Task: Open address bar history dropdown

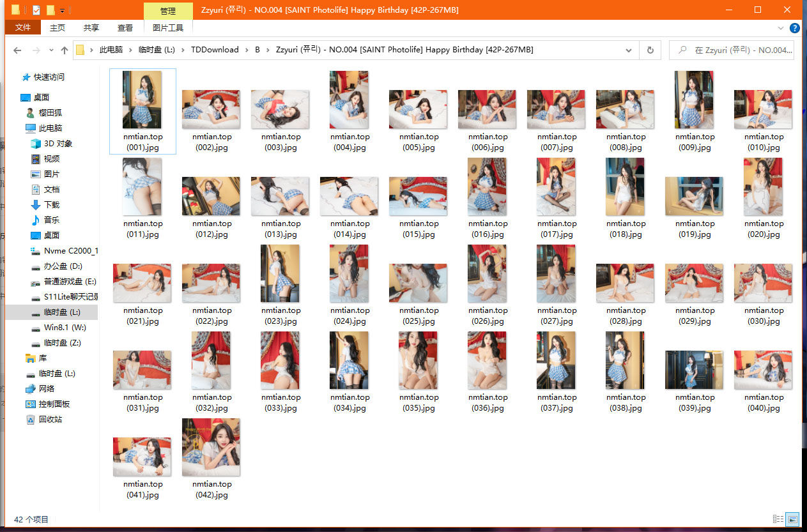Action: [x=629, y=50]
